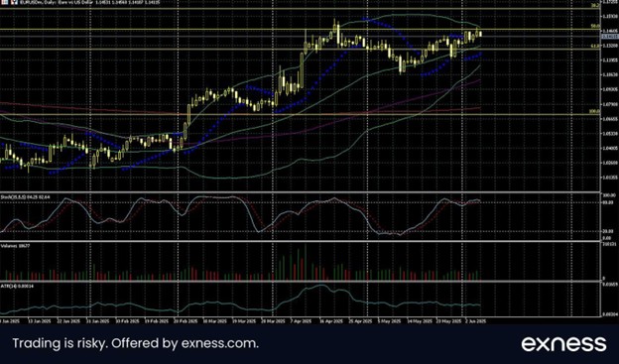
Task: Click the 1.04005 price label on the price axis
Action: coord(610,148)
